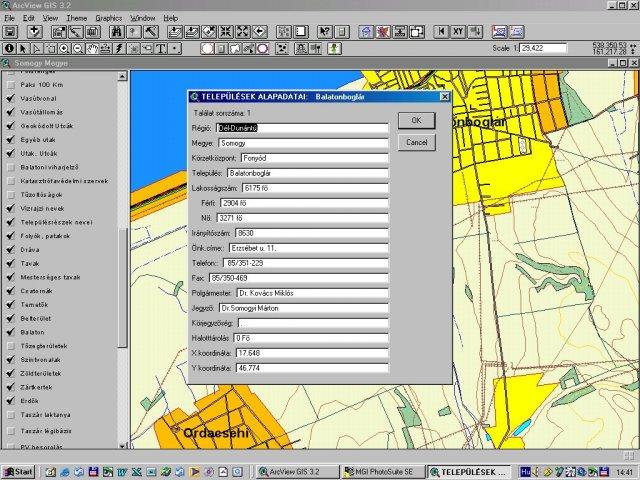Select the Identify tool
This screenshot has width=640, height=480.
tap(10, 48)
